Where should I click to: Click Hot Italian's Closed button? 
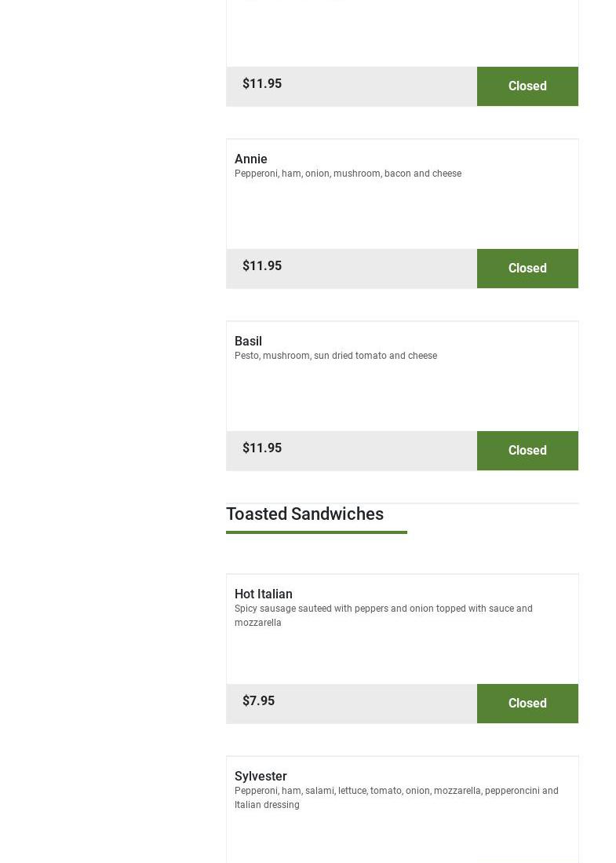(x=527, y=704)
